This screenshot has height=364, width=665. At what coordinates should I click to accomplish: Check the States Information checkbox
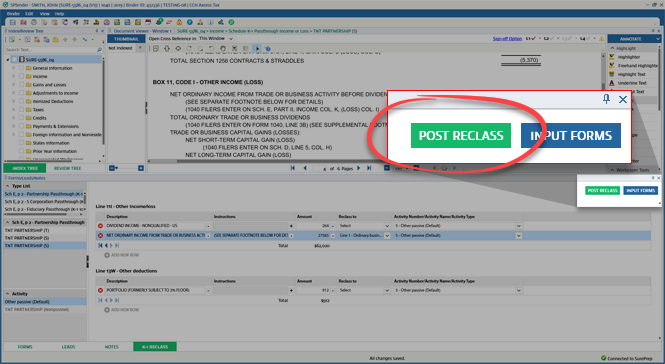pyautogui.click(x=21, y=143)
